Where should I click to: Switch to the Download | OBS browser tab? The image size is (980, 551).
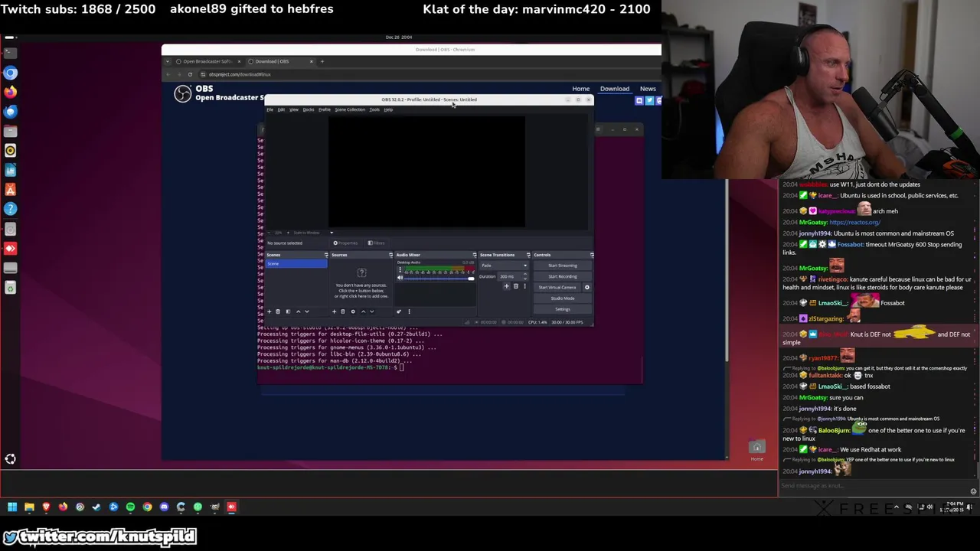281,61
